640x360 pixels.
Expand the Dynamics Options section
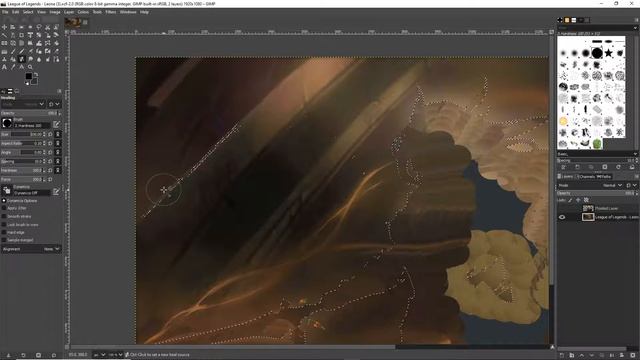point(4,201)
